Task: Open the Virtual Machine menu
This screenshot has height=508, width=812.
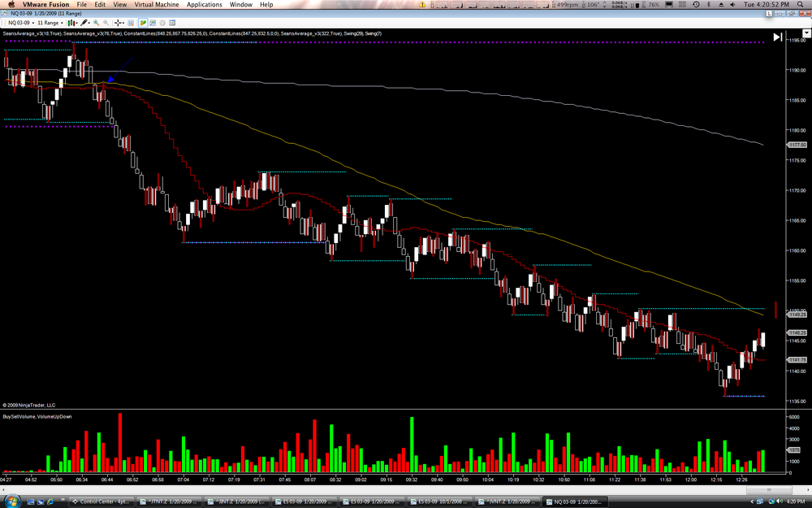Action: [157, 4]
